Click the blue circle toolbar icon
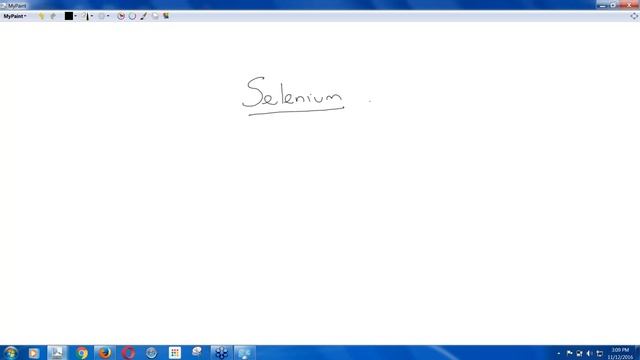 132,16
